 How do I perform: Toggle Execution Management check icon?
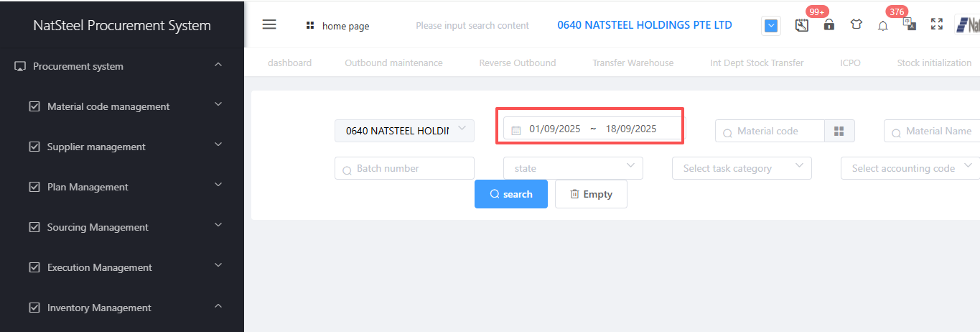[x=34, y=267]
